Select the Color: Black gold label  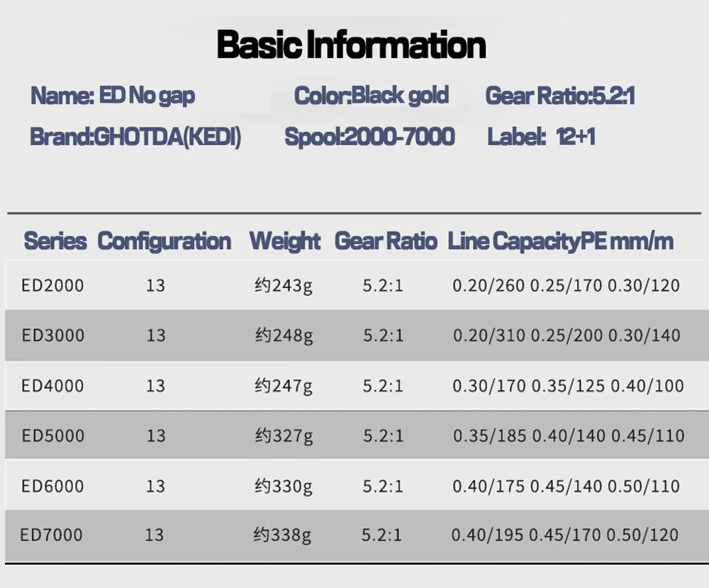pos(372,96)
